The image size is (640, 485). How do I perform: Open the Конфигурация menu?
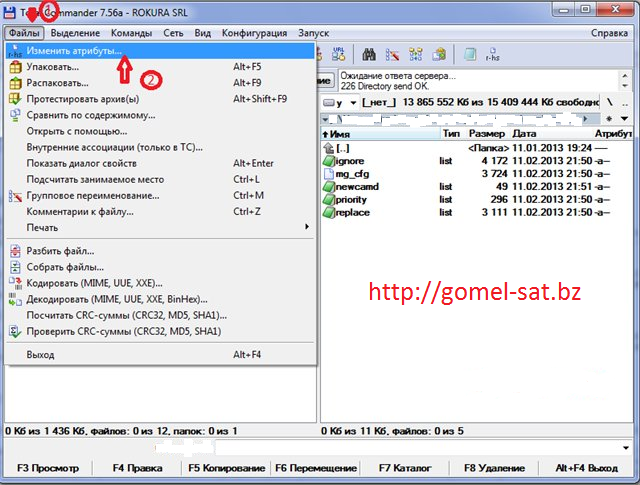coord(254,33)
